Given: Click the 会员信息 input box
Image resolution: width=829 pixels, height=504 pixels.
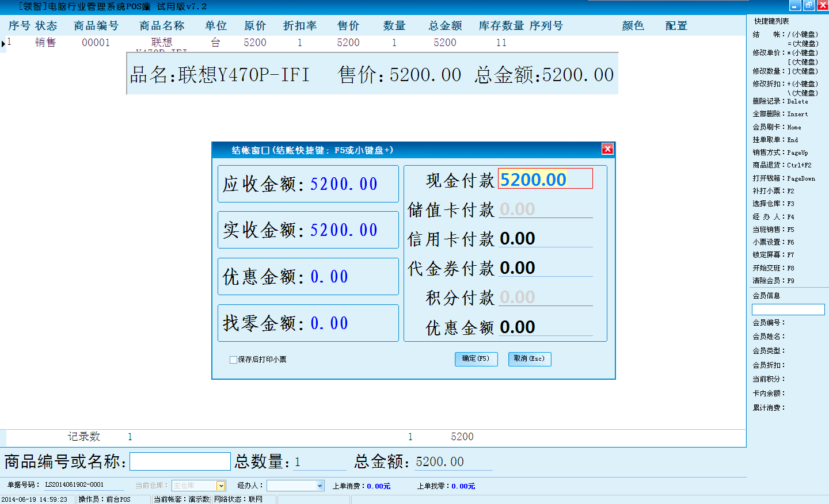Looking at the screenshot, I should coord(788,310).
